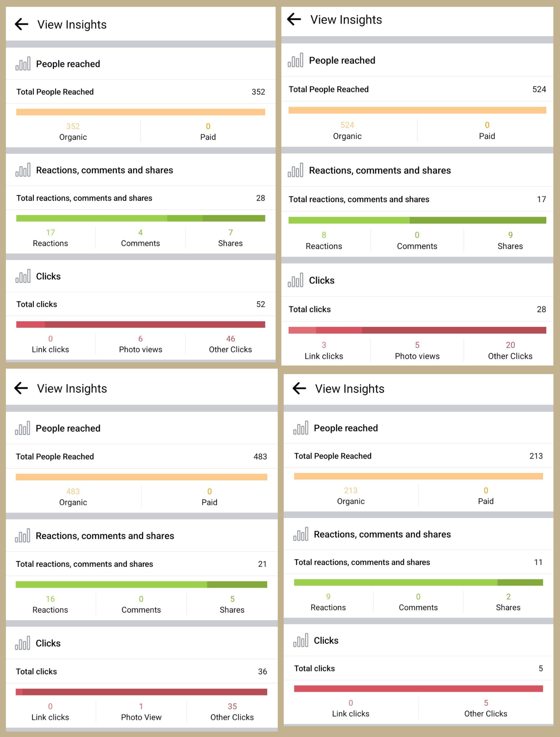Click Total People Reached row showing 352

[x=140, y=92]
